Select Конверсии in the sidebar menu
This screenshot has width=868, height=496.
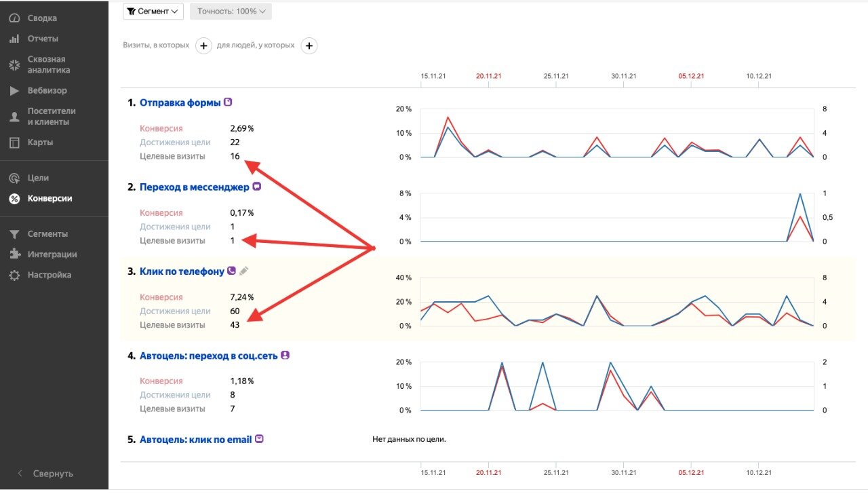[x=50, y=199]
